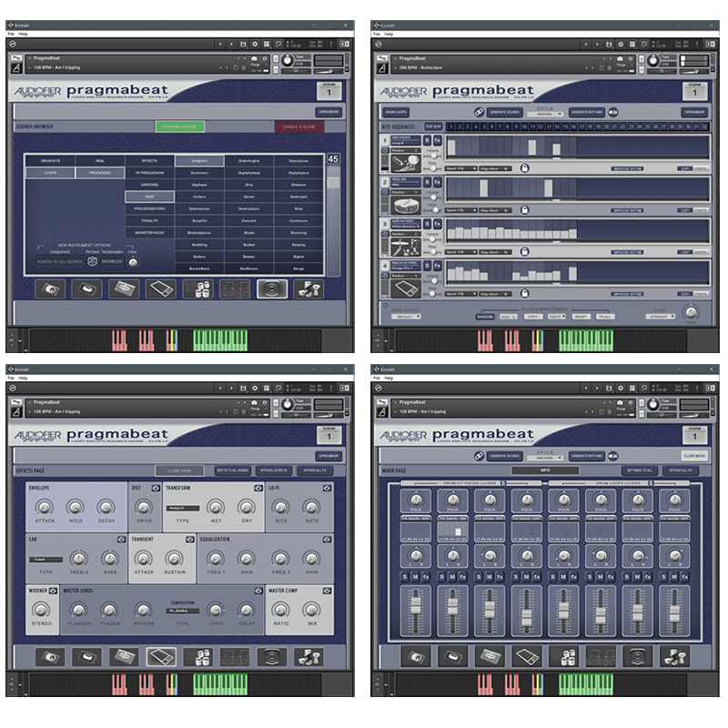The height and width of the screenshot is (728, 728).
Task: Click the kick pedal image in sequence row 1
Action: click(406, 164)
